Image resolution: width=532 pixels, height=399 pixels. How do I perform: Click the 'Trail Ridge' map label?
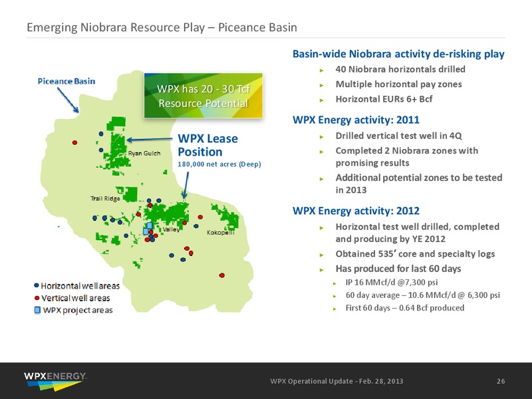[x=105, y=198]
